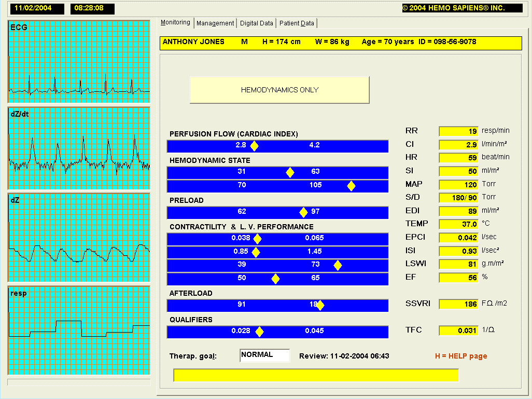This screenshot has width=532, height=399.
Task: Click the LSWI value field showing 81
Action: (458, 264)
